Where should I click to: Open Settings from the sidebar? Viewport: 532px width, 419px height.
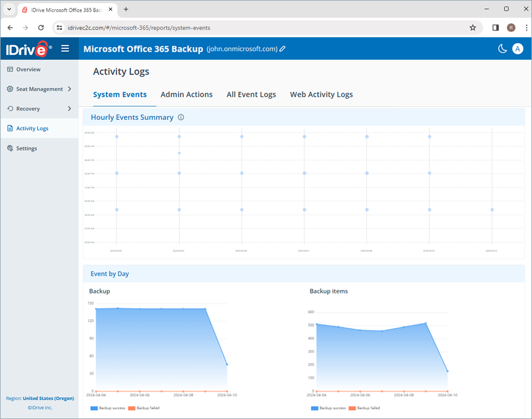pyautogui.click(x=26, y=148)
